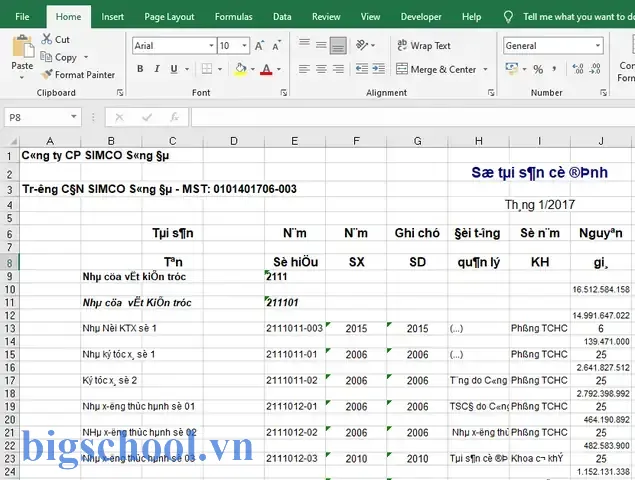Image resolution: width=635 pixels, height=480 pixels.
Task: Open the File tab
Action: click(x=22, y=17)
